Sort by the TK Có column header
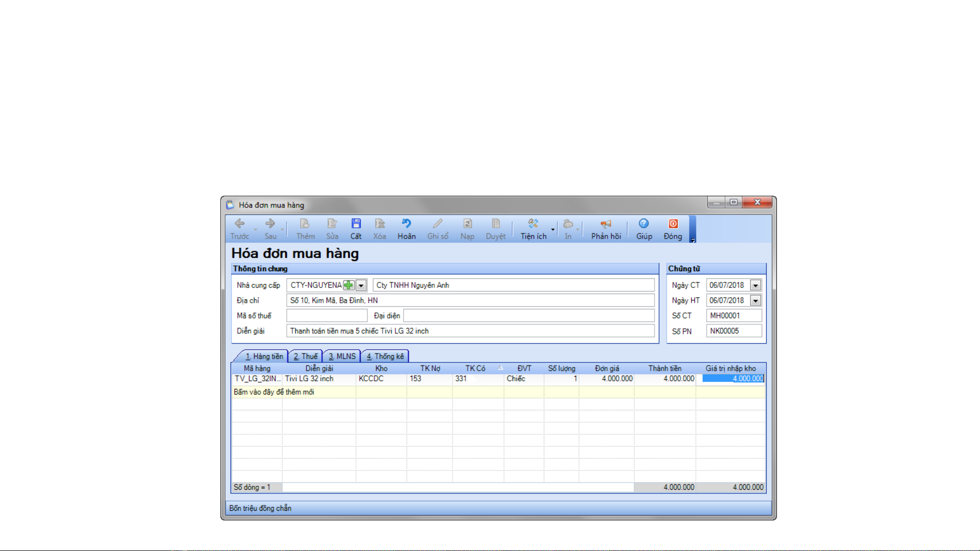 pos(475,369)
